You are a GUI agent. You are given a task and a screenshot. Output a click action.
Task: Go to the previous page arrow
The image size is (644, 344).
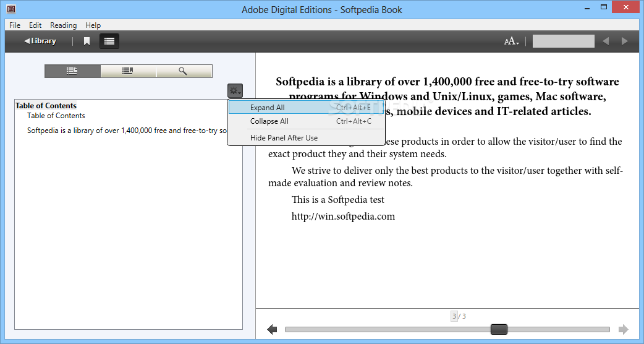click(272, 329)
